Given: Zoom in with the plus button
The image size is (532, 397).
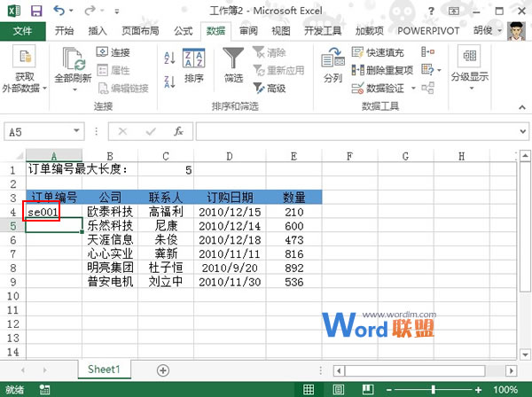Looking at the screenshot, I should [x=478, y=390].
